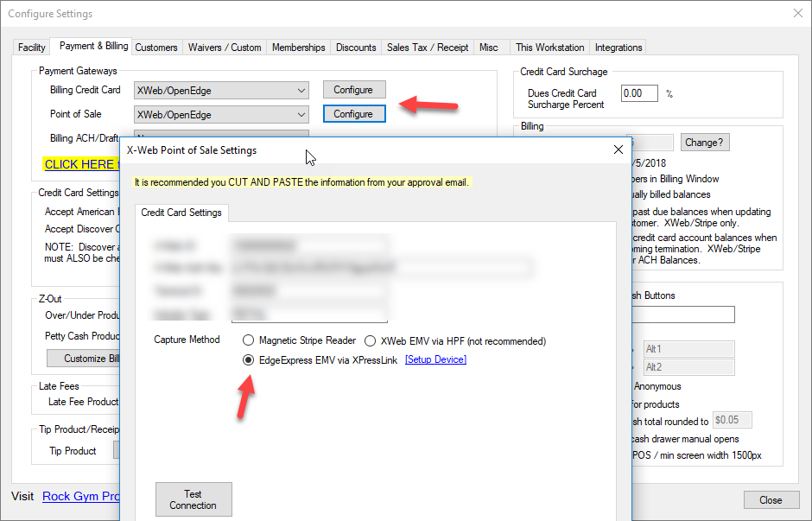Viewport: 812px width, 521px height.
Task: Click the Configure Settings window title
Action: pos(50,14)
